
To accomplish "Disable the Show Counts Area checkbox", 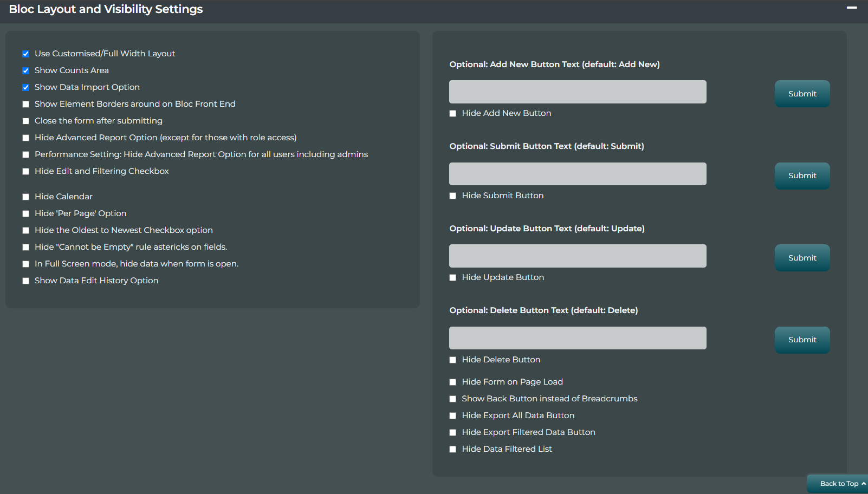I will point(25,70).
